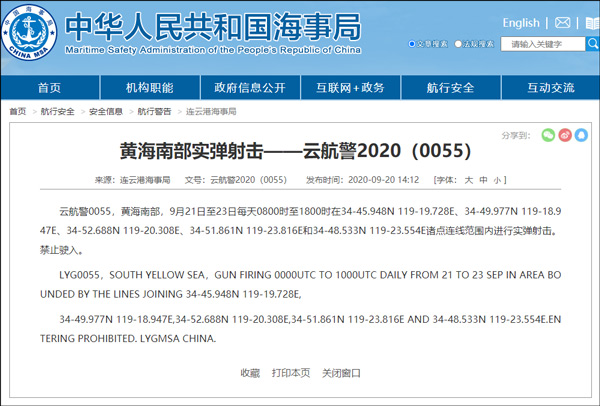Click the article title 黄海南部实弹射击
600x406 pixels.
(295, 150)
